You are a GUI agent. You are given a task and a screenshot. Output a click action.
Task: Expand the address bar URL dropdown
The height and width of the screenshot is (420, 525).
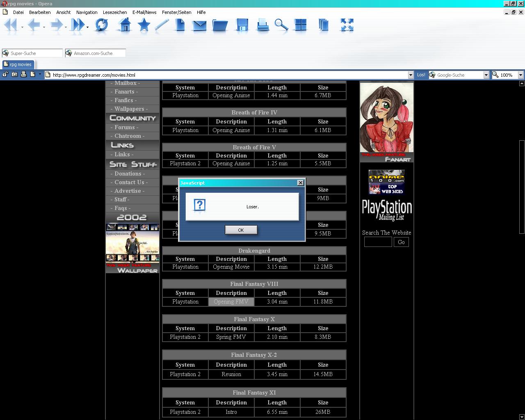pyautogui.click(x=411, y=75)
